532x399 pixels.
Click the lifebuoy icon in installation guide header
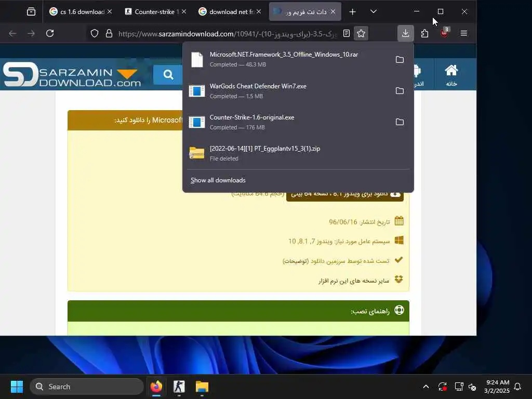[400, 310]
